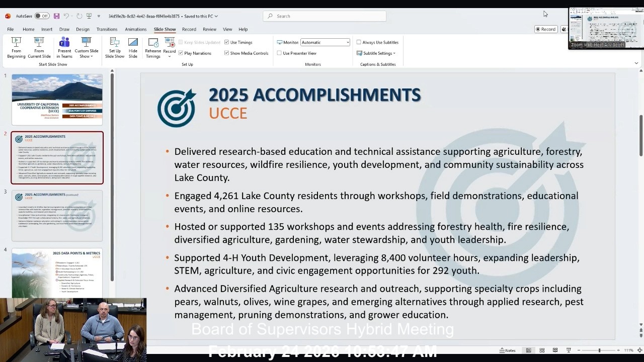This screenshot has height=362, width=644.
Task: Enable Always Use Subtitles checkbox
Action: pyautogui.click(x=359, y=42)
